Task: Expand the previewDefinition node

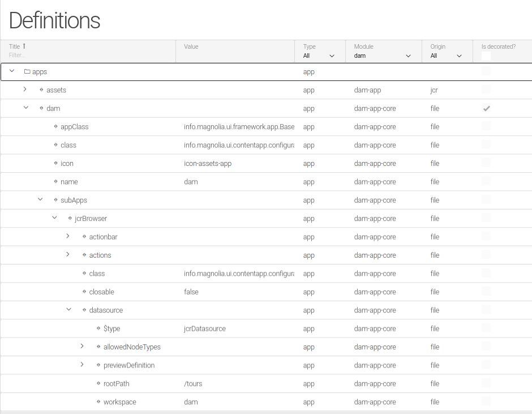Action: (81, 364)
